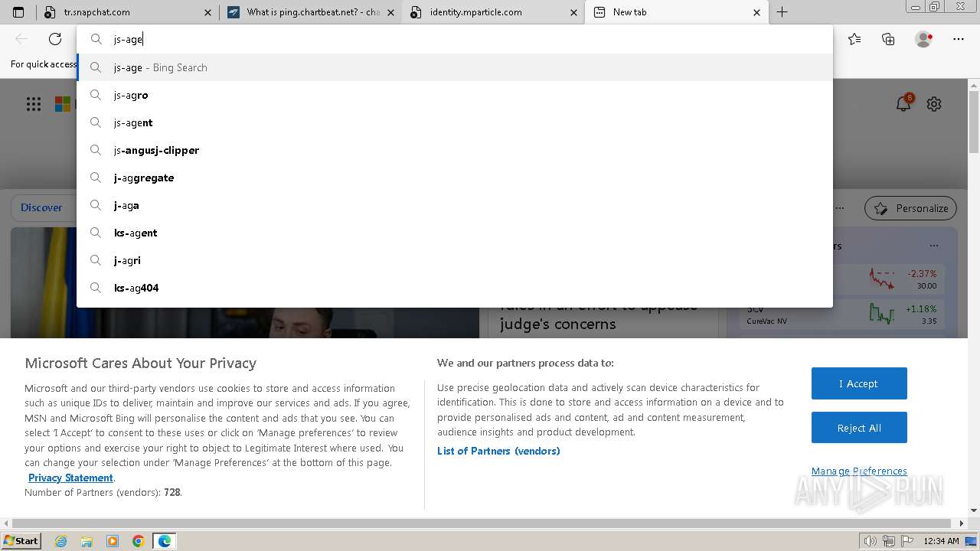This screenshot has width=980, height=551.
Task: Open the volume speaker tray icon
Action: pos(871,541)
